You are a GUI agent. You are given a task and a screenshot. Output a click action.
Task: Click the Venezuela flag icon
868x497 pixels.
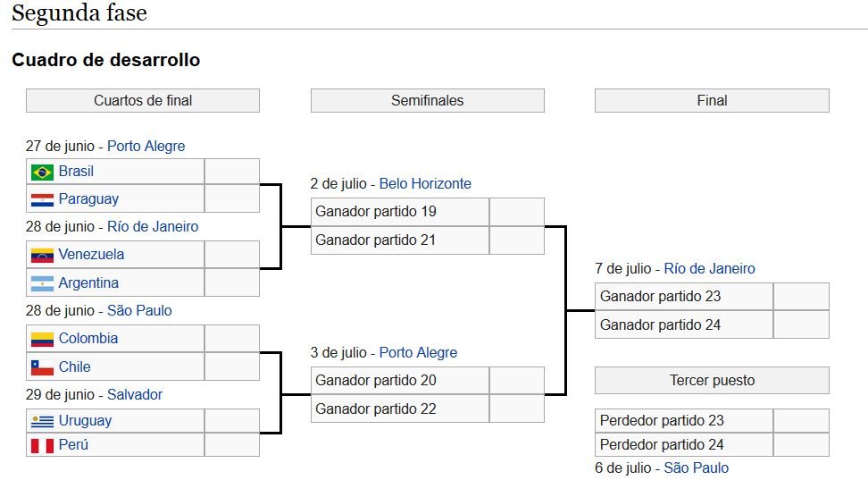point(42,255)
